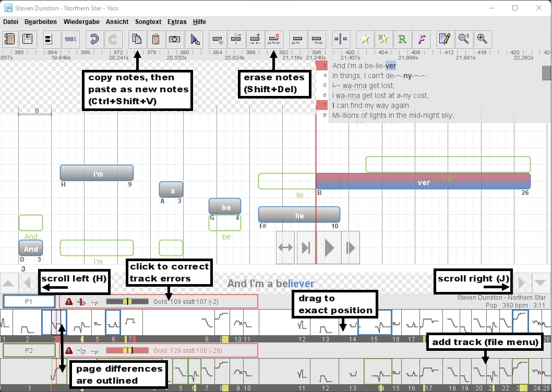Open a song file with the scroll icon

tap(9, 39)
